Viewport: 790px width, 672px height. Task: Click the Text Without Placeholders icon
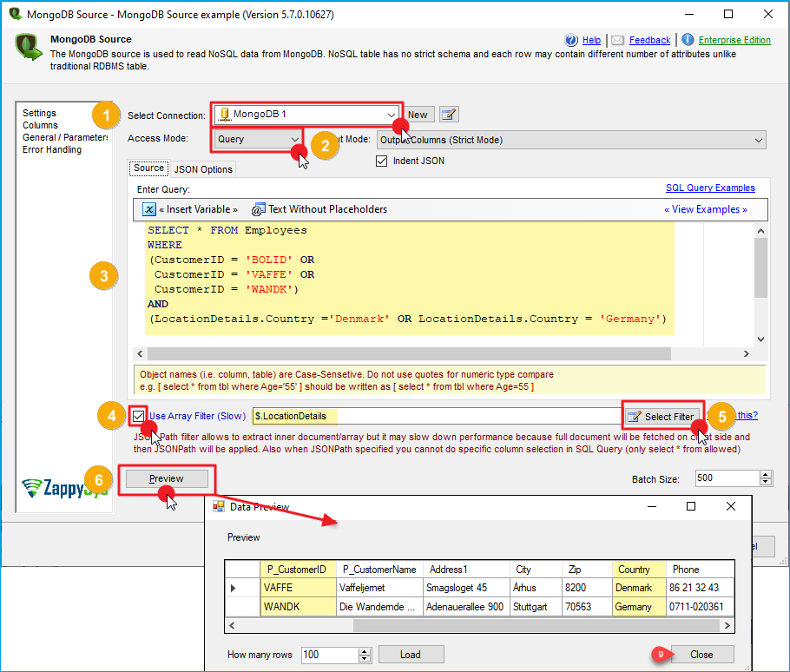point(258,209)
